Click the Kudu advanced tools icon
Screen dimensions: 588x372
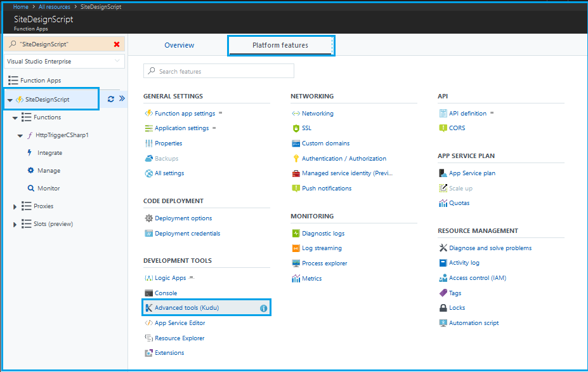click(149, 307)
